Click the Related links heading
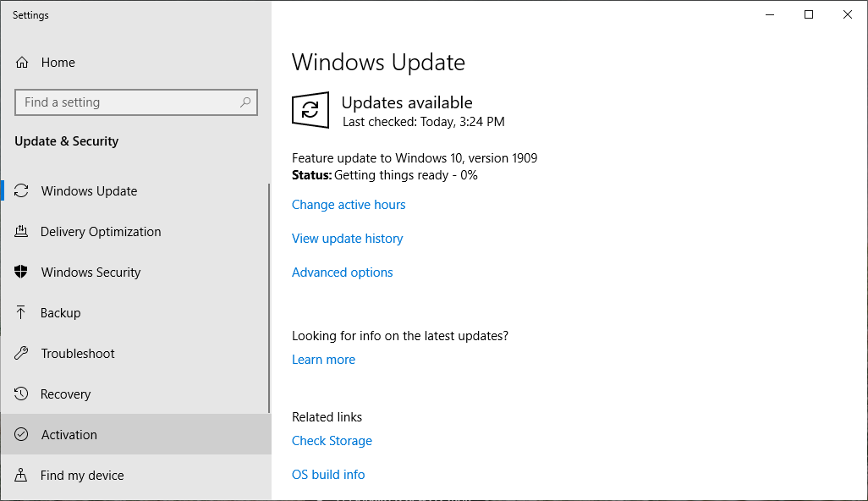 click(327, 417)
